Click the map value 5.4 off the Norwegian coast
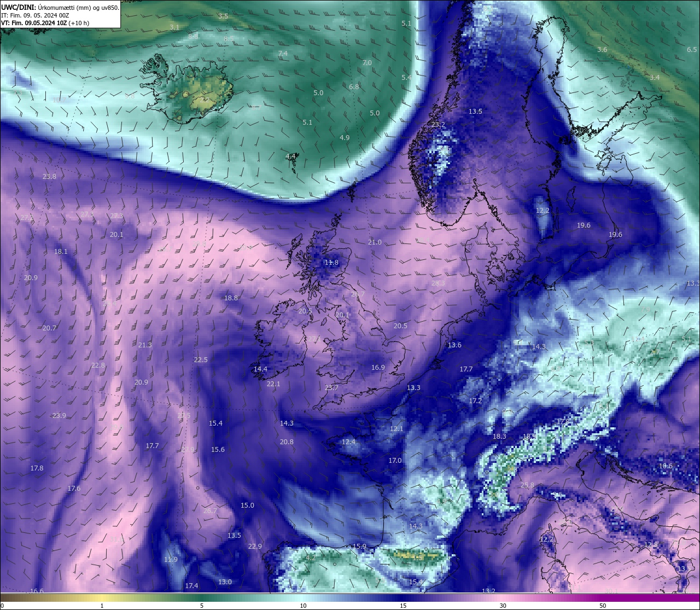 (x=406, y=78)
